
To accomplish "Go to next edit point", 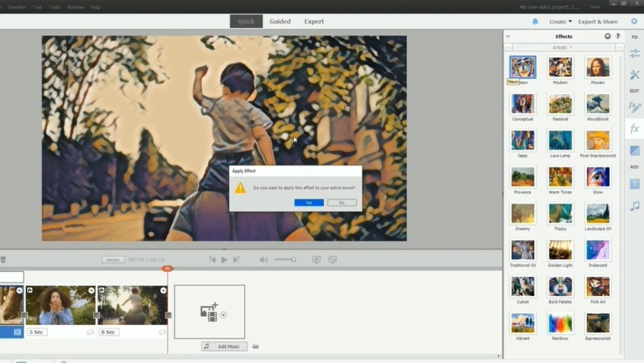I will pos(236,260).
